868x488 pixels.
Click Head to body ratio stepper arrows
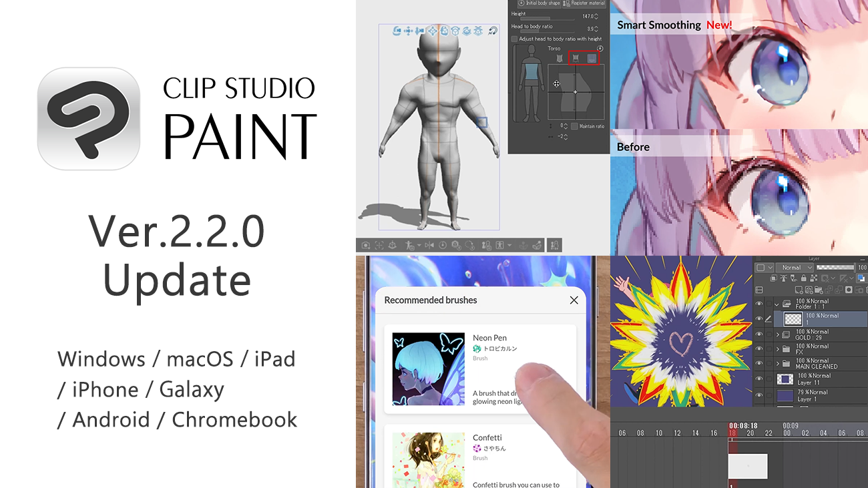[x=596, y=29]
